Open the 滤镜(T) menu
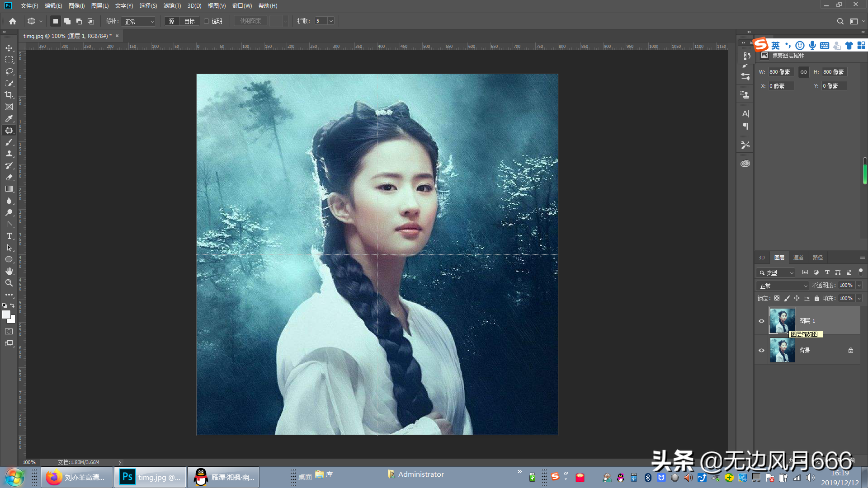Viewport: 868px width, 488px height. click(x=172, y=6)
